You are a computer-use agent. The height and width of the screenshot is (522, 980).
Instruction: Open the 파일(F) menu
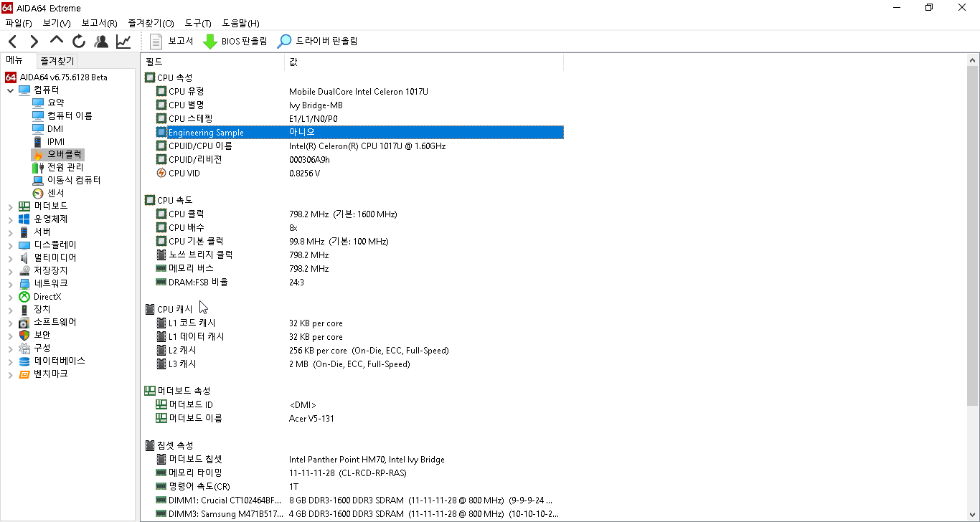[19, 24]
